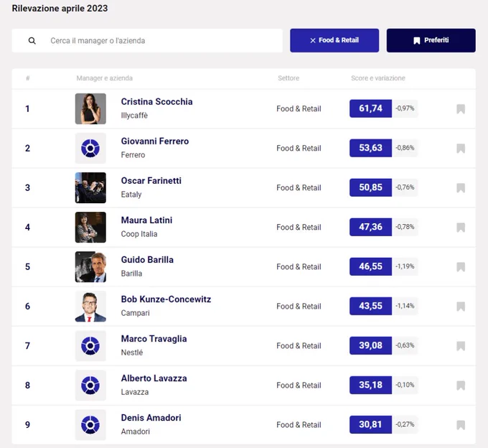Click Giovanni Ferrero's placeholder avatar icon
This screenshot has height=448, width=488.
(90, 148)
